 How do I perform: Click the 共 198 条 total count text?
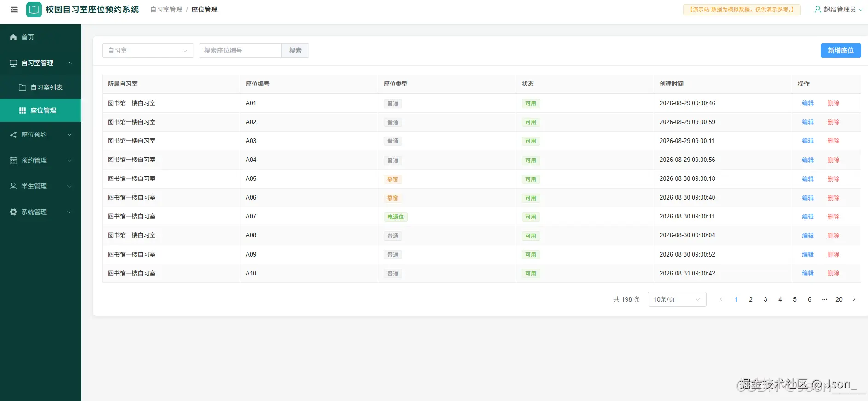point(627,299)
